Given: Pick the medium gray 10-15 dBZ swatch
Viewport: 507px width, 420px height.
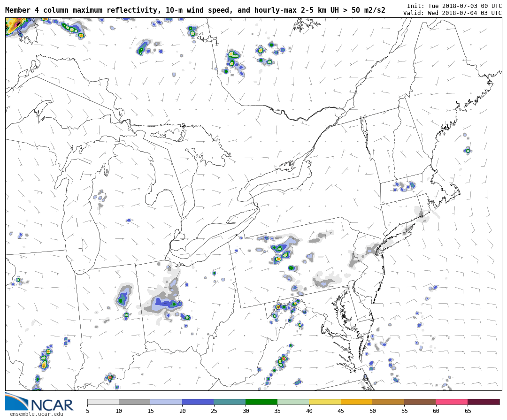Looking at the screenshot, I should [134, 402].
